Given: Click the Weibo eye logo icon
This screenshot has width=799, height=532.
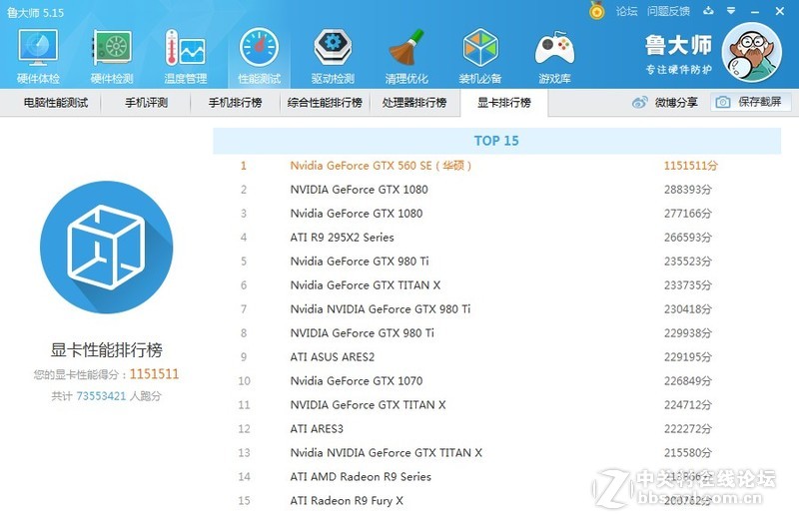Looking at the screenshot, I should [x=639, y=103].
